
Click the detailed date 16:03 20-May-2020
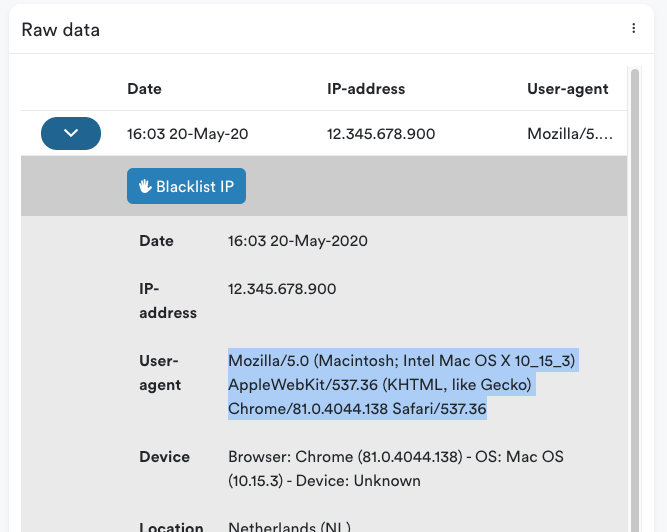coord(298,241)
